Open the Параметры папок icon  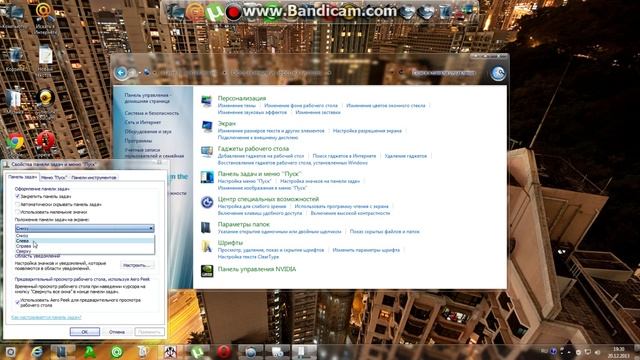tap(207, 227)
